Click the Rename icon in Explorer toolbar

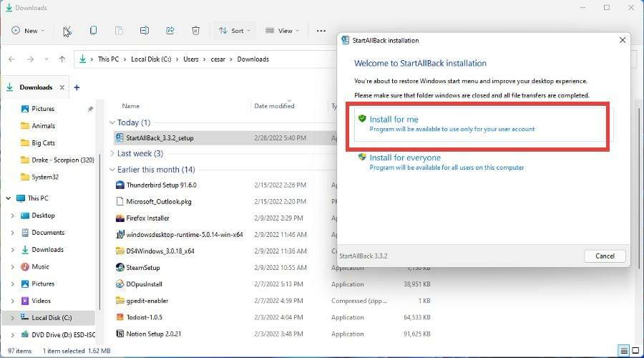pos(144,30)
